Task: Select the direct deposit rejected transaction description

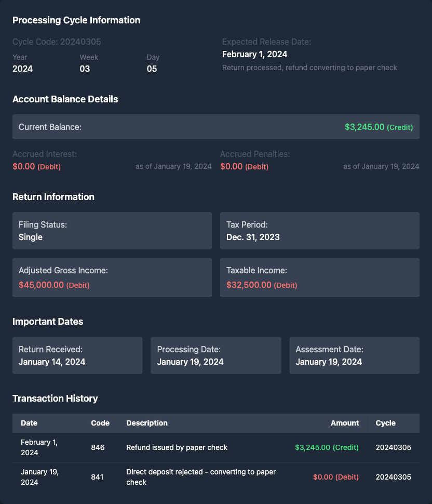Action: [x=201, y=477]
